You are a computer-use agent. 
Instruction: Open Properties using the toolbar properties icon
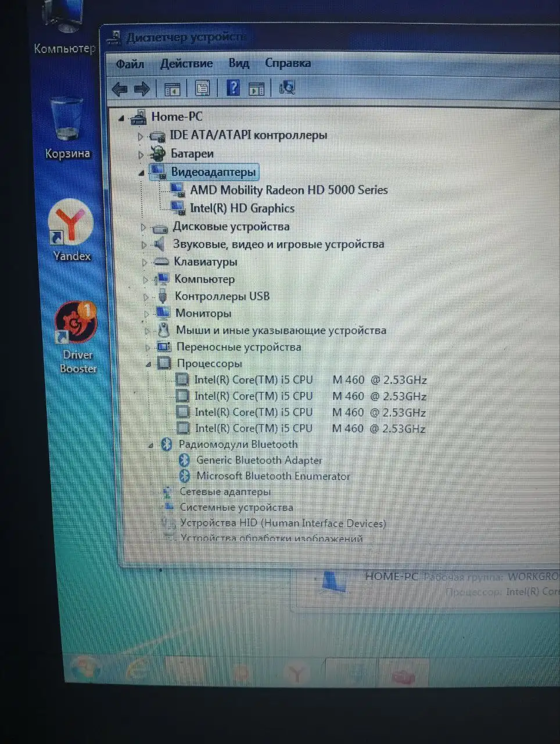pos(202,88)
